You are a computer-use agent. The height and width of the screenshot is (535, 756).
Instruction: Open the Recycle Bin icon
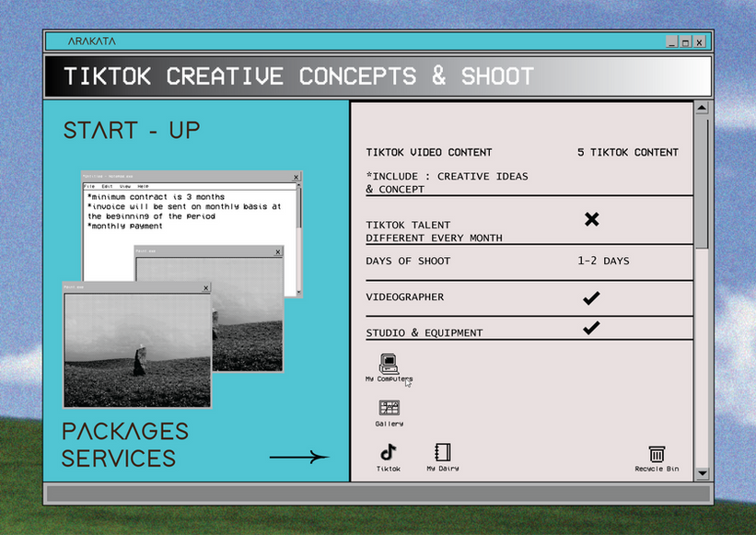pyautogui.click(x=657, y=459)
